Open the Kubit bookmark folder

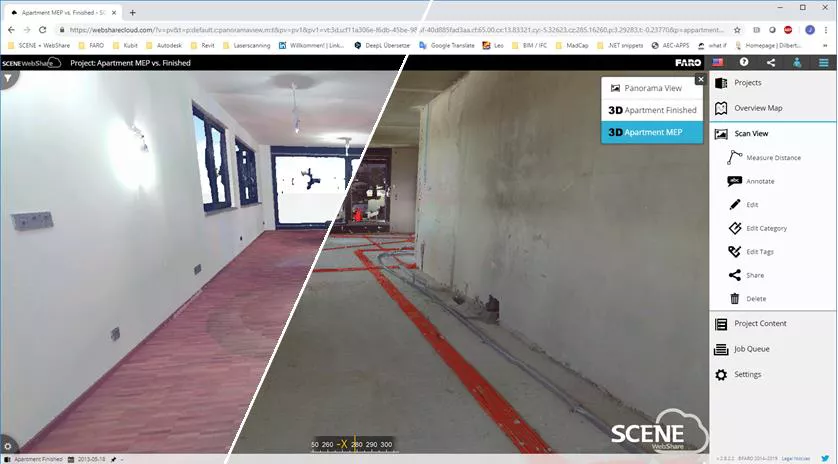125,45
